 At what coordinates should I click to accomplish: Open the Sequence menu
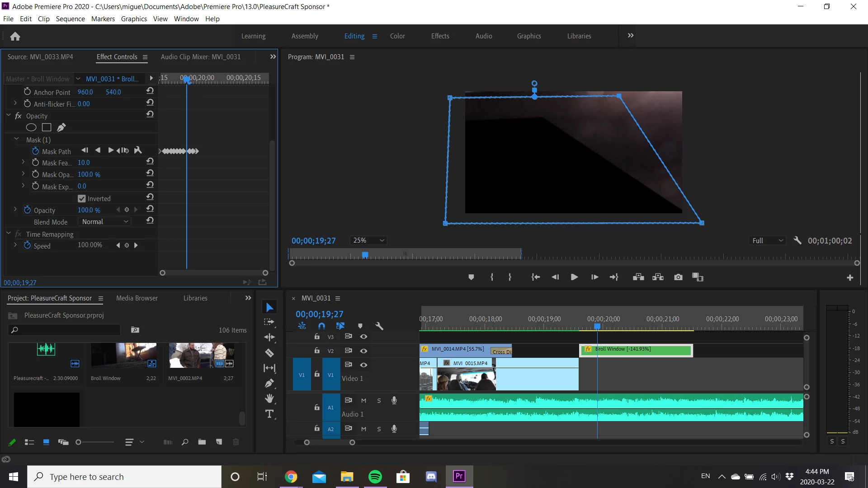[x=70, y=19]
